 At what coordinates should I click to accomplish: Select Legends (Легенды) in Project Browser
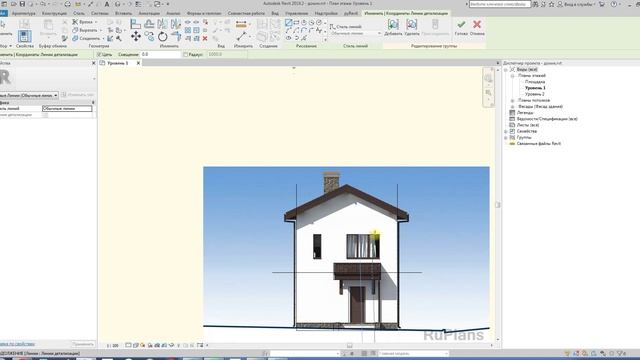(525, 113)
